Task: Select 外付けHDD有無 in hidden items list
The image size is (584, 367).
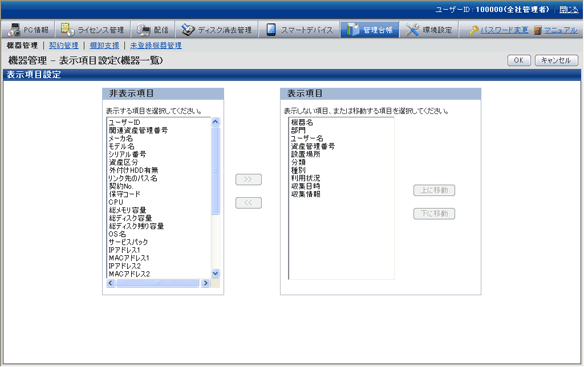Action: 133,170
